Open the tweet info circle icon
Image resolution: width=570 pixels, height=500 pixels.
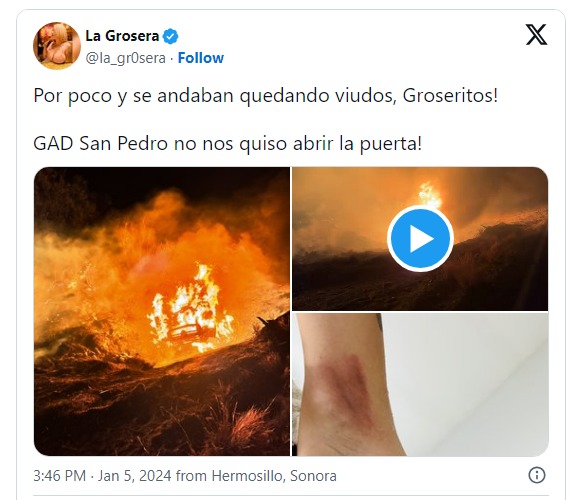pos(537,475)
